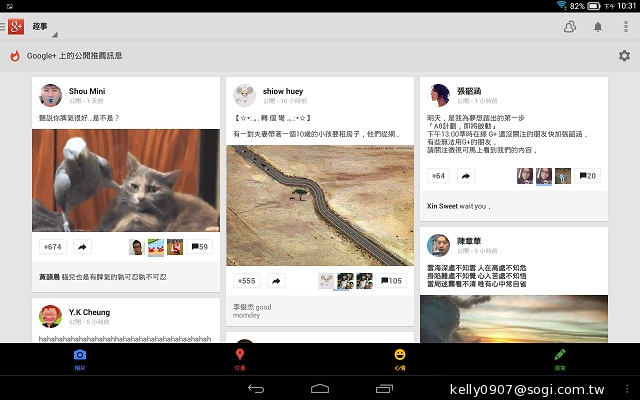Viewport: 640px width, 400px height.
Task: Open the 張韶涵 name link
Action: click(469, 91)
